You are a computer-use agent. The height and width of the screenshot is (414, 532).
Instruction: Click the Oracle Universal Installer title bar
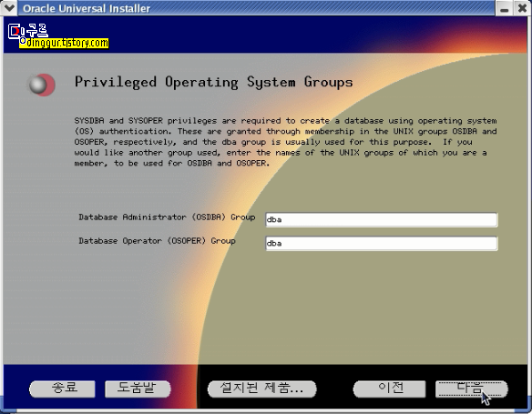click(256, 8)
